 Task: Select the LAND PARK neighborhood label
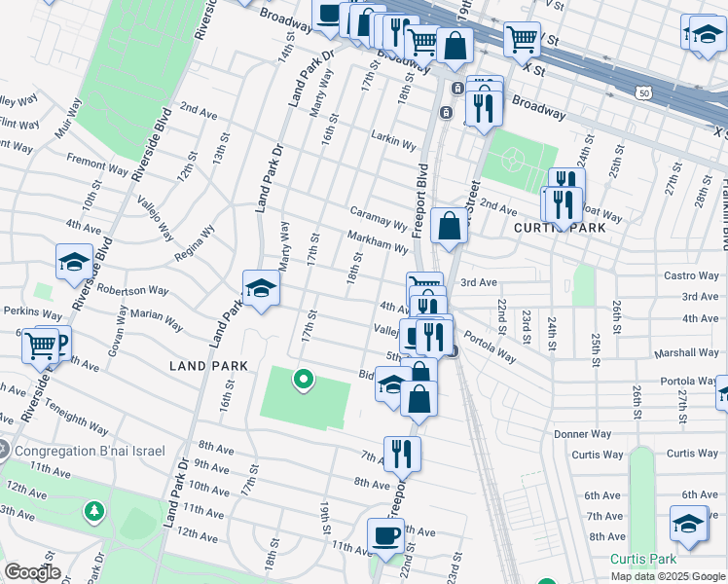tap(207, 366)
